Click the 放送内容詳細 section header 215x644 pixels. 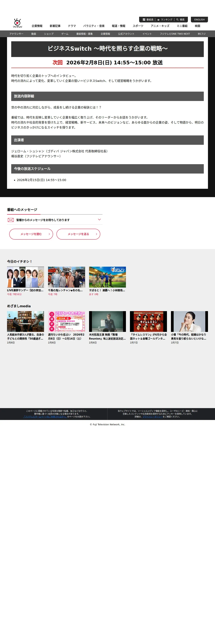[107, 96]
